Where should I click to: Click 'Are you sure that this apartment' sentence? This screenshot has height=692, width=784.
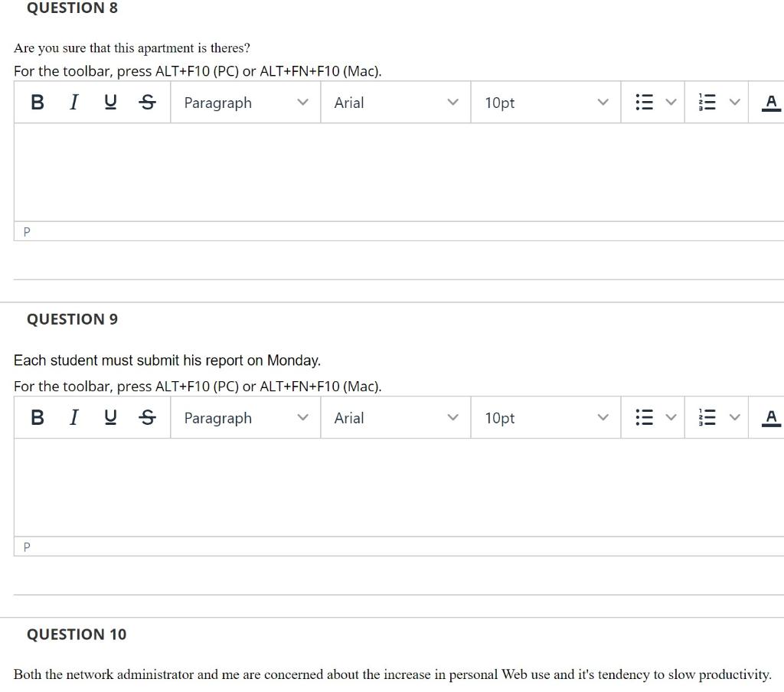[x=132, y=48]
